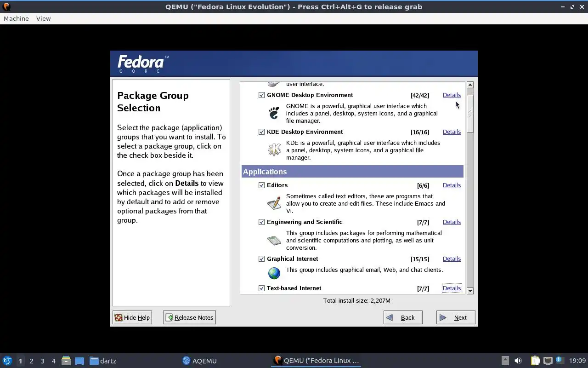
Task: Click the package list scrollbar thumb
Action: [470, 114]
